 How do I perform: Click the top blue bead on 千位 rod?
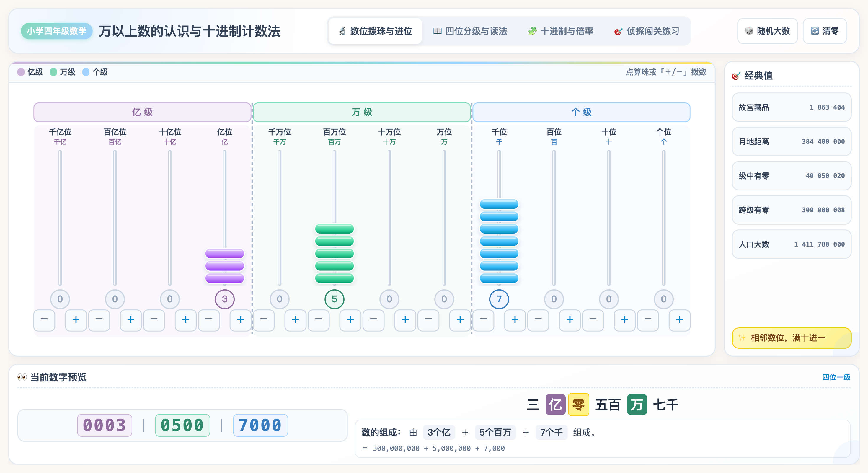[499, 204]
